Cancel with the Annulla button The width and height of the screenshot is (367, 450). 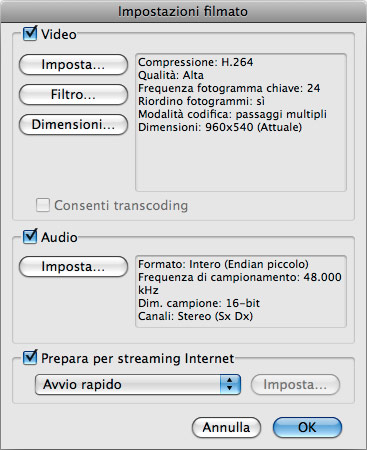pos(226,427)
